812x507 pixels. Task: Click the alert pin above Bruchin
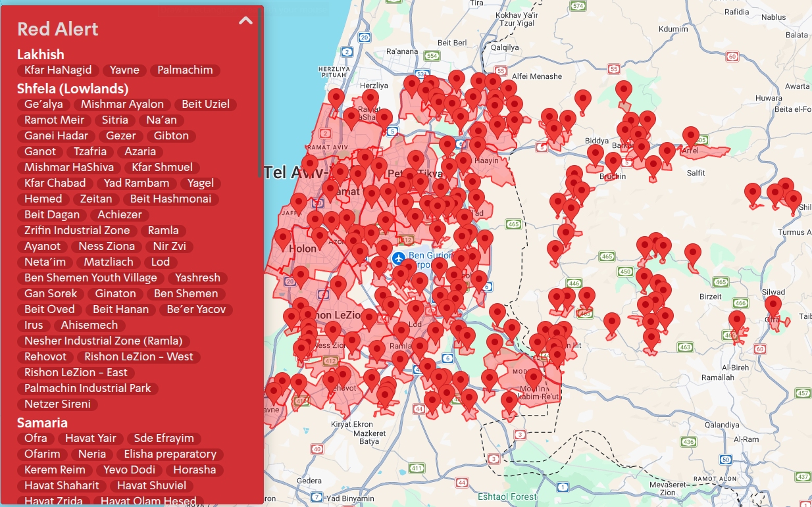pyautogui.click(x=613, y=163)
